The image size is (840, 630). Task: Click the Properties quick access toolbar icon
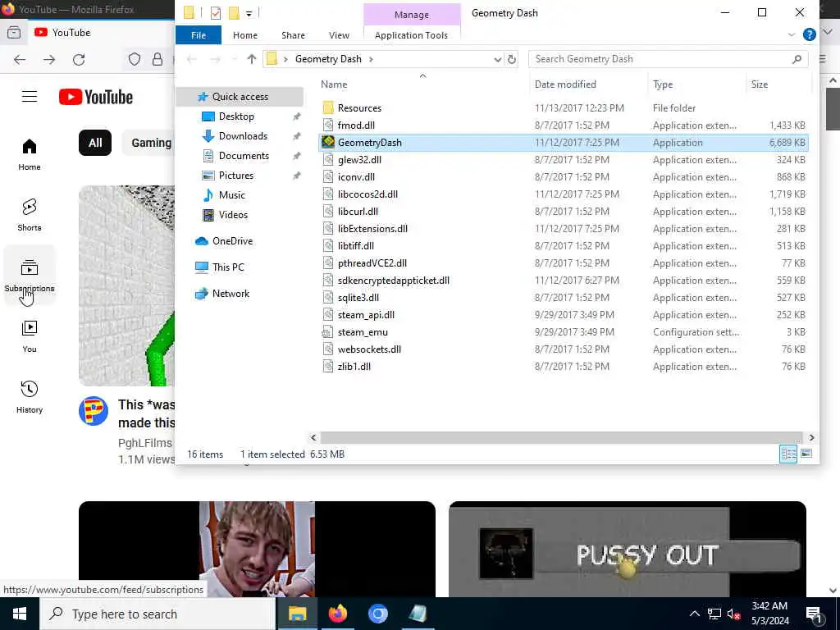point(216,13)
